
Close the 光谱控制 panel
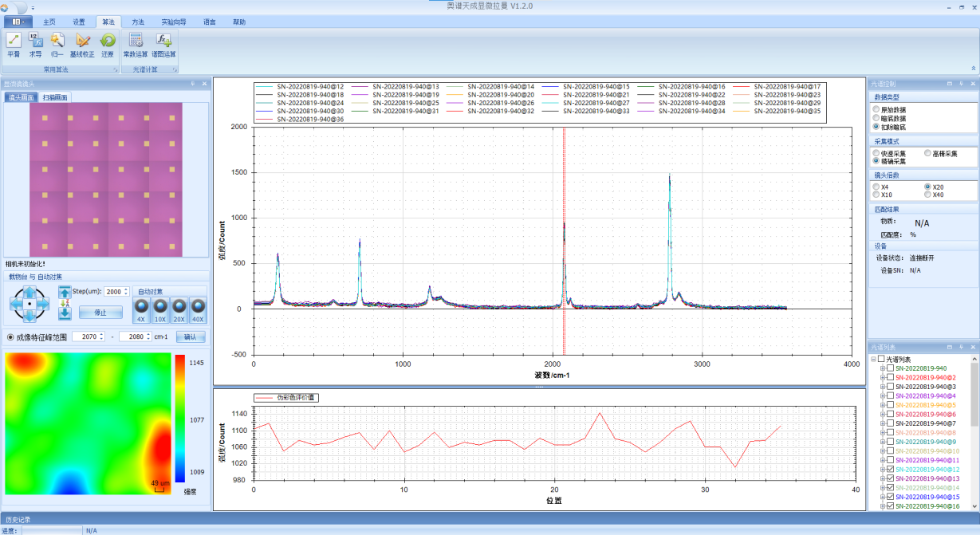pyautogui.click(x=973, y=83)
